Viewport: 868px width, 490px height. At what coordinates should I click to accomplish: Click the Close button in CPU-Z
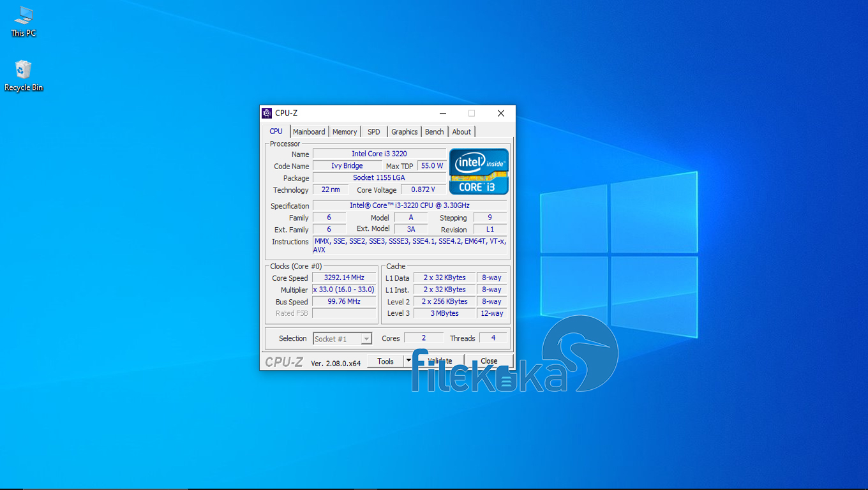(489, 361)
